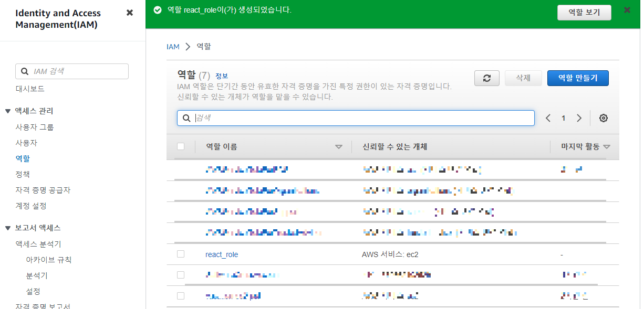Click breadcrumb chevron separator after IAM
Screen dimensions: 644x309
188,47
